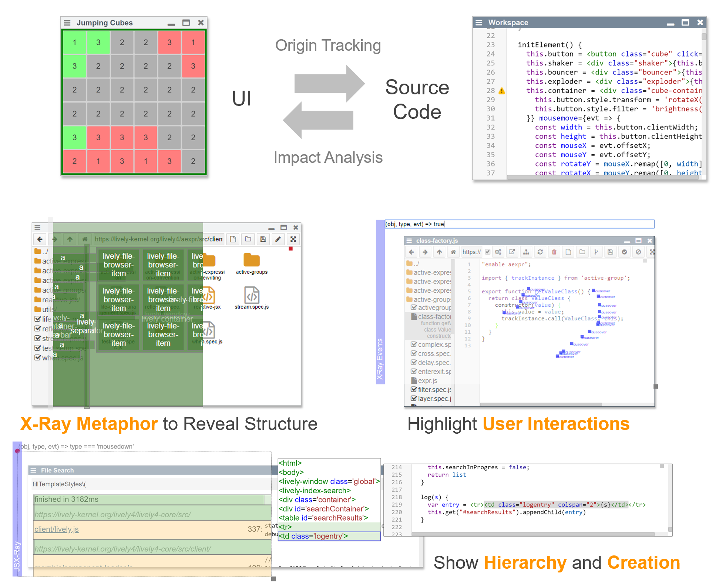726x588 pixels.
Task: Toggle the filter.spec.js checkbox
Action: (x=414, y=389)
